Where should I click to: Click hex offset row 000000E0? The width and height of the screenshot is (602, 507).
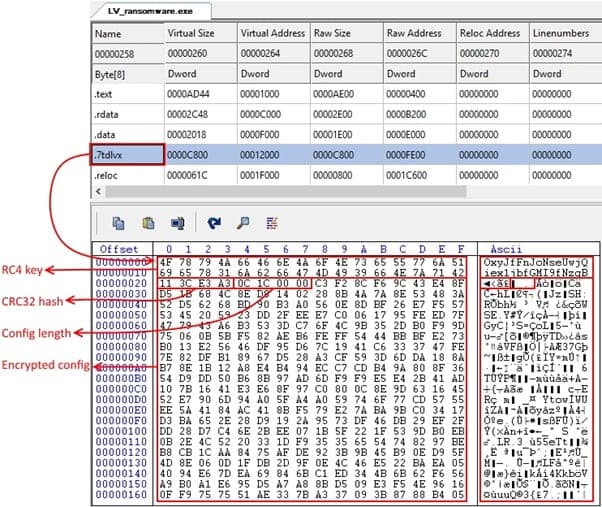pos(121,410)
